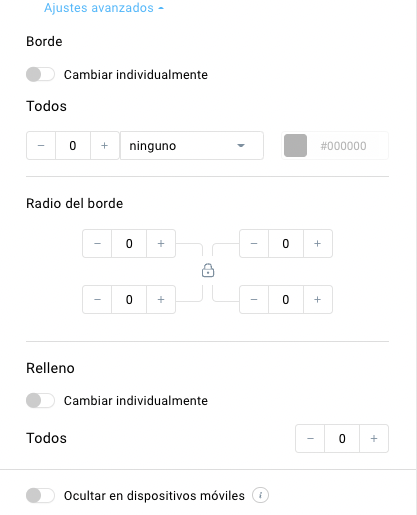
Task: Click the top-right border radius value field
Action: 286,244
